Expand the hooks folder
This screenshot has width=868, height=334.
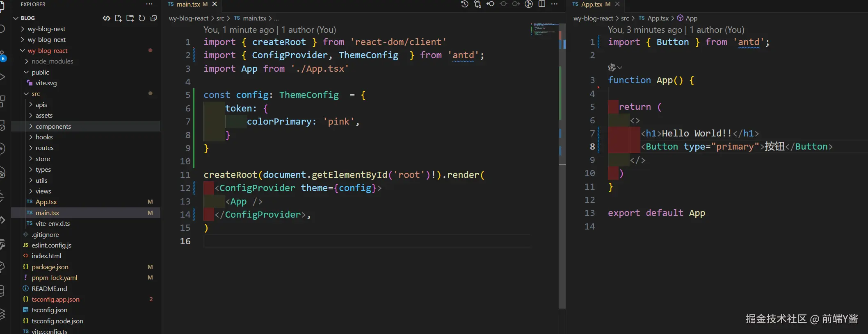pos(31,137)
